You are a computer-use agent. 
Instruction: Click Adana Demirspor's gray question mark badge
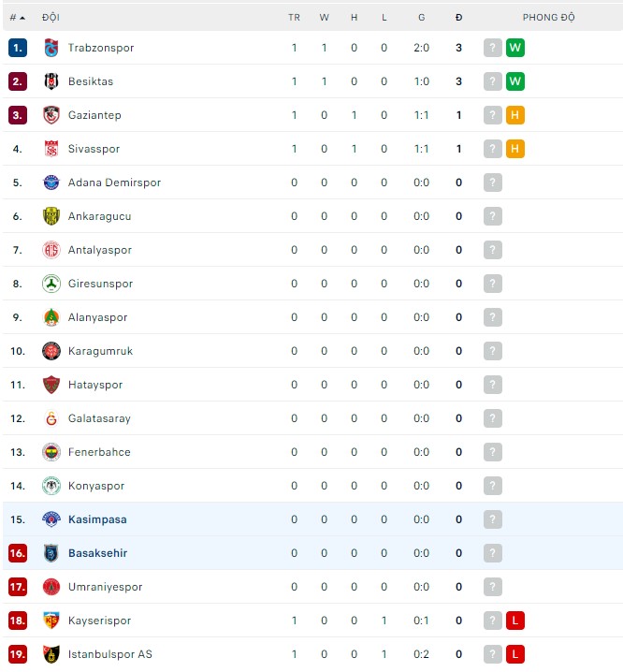(x=493, y=183)
